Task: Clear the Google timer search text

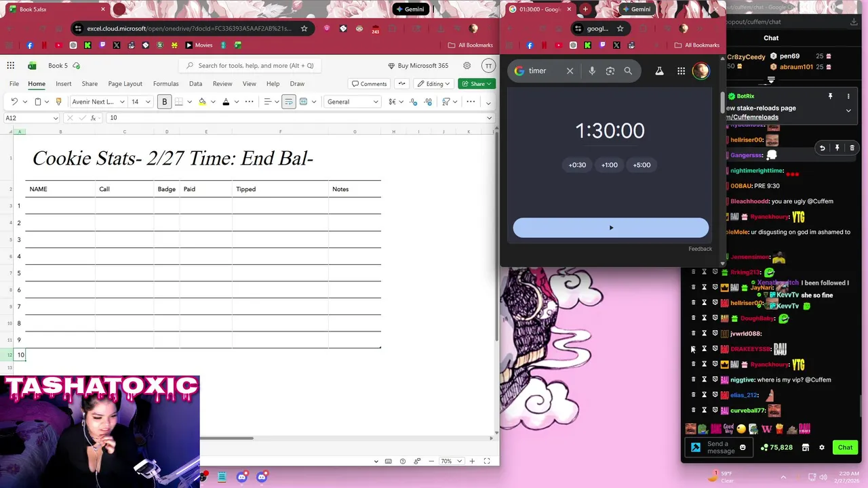Action: pos(570,70)
